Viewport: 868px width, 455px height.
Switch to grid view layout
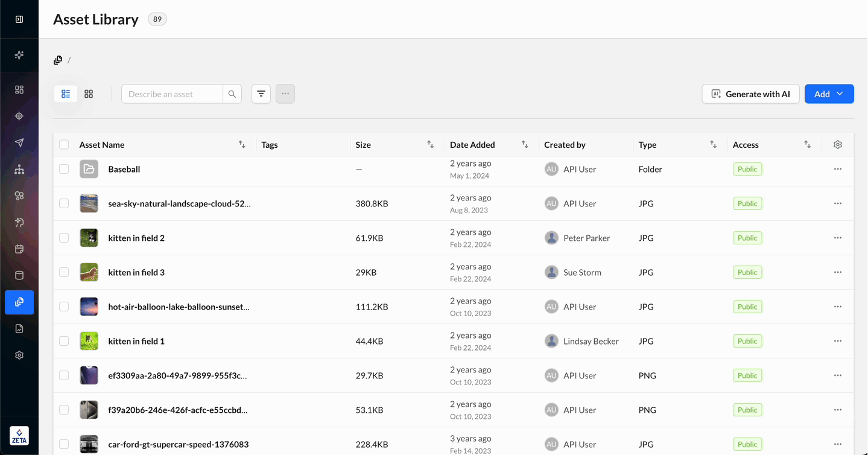[89, 94]
